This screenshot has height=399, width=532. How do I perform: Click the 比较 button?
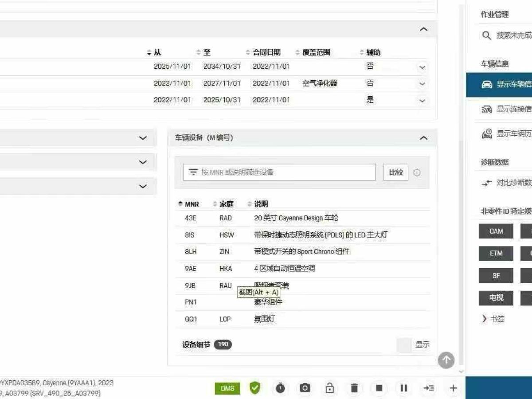pyautogui.click(x=395, y=172)
